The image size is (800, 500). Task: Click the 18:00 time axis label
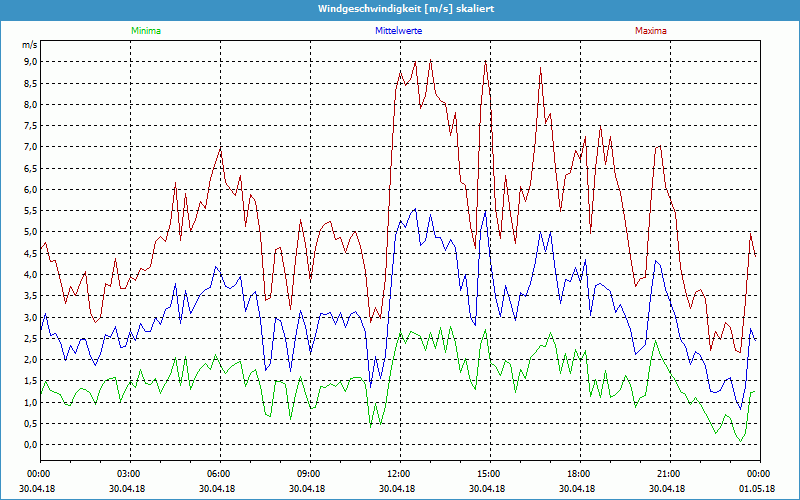pyautogui.click(x=580, y=473)
